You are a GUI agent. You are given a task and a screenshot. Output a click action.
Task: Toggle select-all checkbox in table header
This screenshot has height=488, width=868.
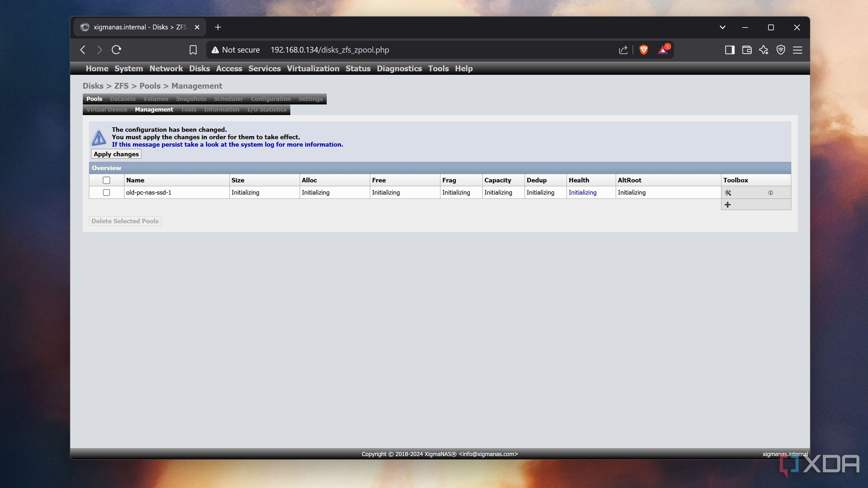[x=106, y=180]
